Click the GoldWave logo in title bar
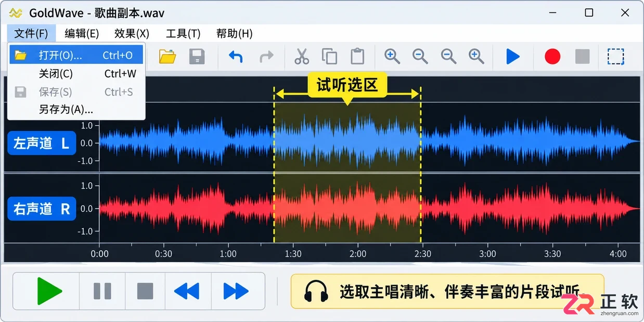Viewport: 644px width, 322px height. coord(16,13)
